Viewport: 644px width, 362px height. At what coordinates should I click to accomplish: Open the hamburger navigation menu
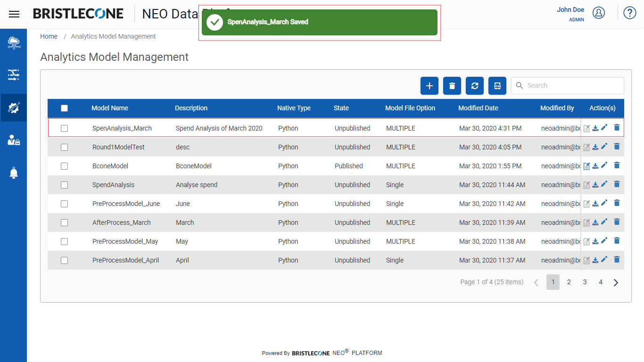[14, 14]
